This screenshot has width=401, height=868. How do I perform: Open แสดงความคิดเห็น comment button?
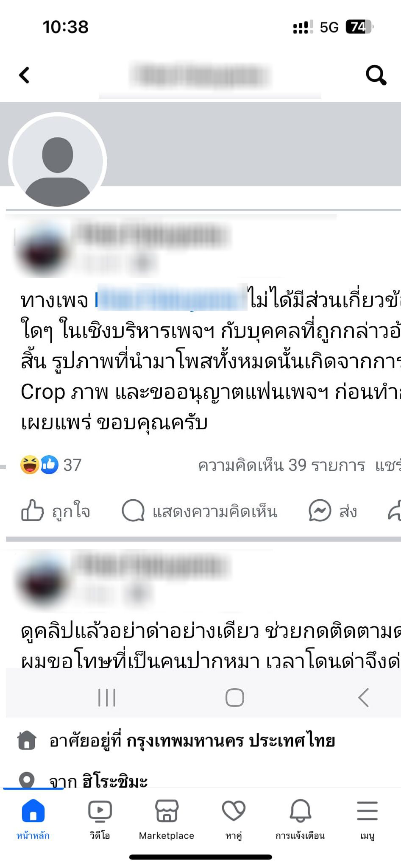click(x=199, y=511)
